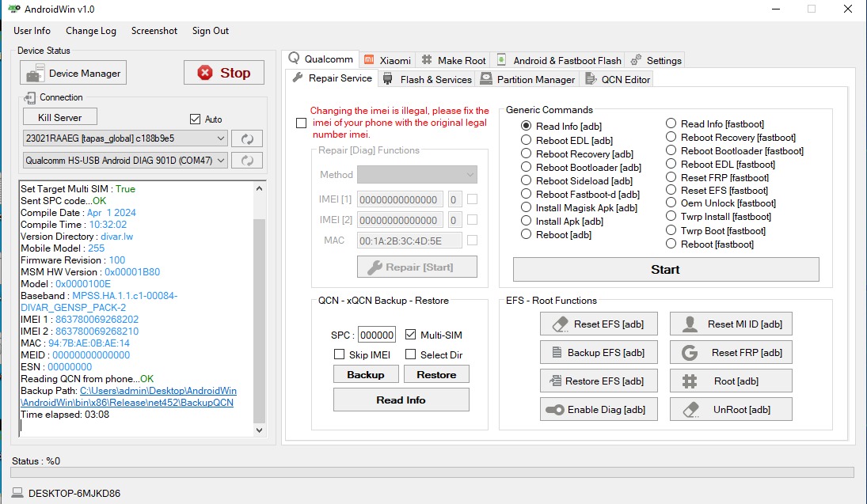Click the toggle icon on Enable Diag
This screenshot has width=867, height=504.
point(554,410)
